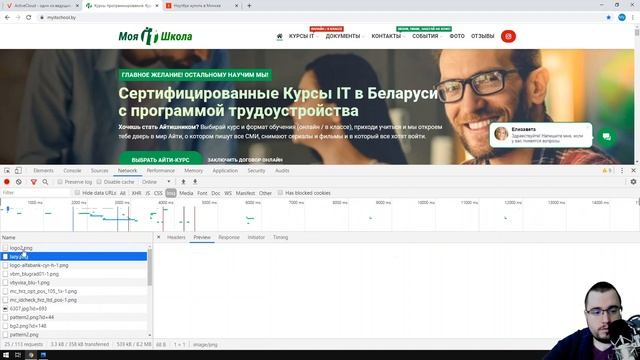Filter requests by CSS type
This screenshot has width=640, height=360.
158,193
